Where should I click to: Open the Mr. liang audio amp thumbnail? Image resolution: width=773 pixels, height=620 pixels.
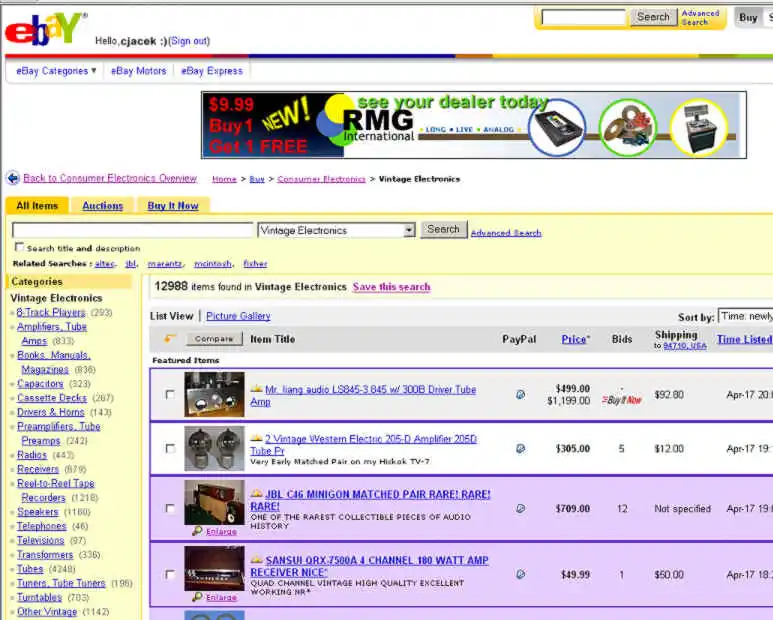point(214,394)
